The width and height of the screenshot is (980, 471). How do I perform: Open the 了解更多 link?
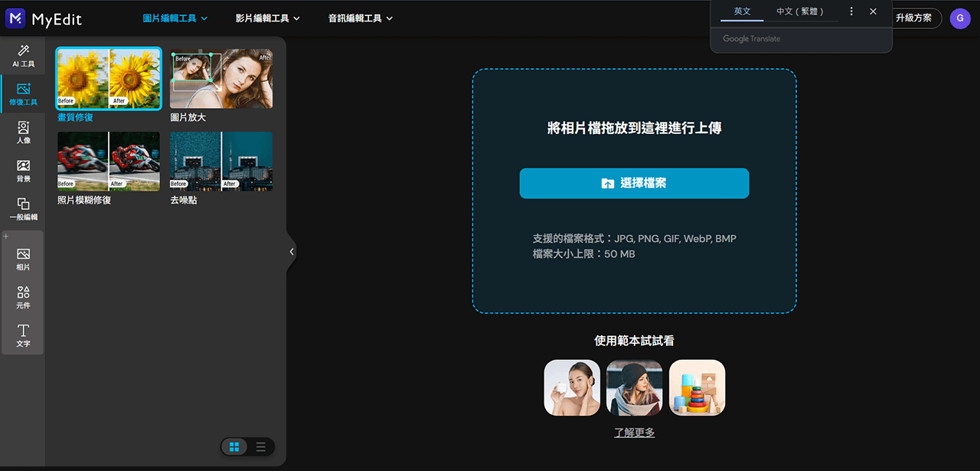click(634, 433)
